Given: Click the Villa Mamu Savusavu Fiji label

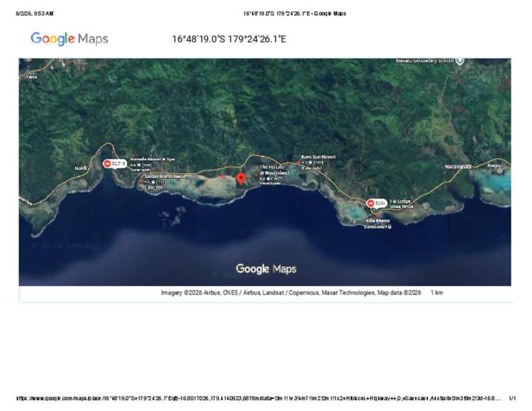Looking at the screenshot, I should [x=377, y=224].
